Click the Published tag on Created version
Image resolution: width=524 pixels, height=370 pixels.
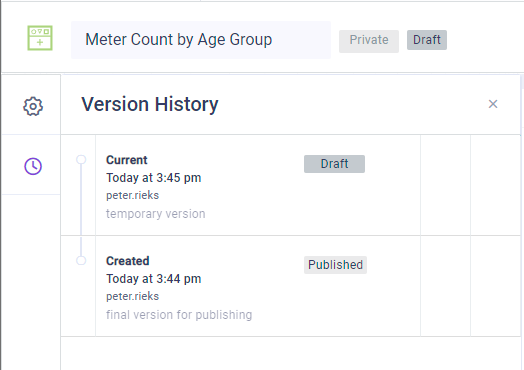click(x=335, y=265)
